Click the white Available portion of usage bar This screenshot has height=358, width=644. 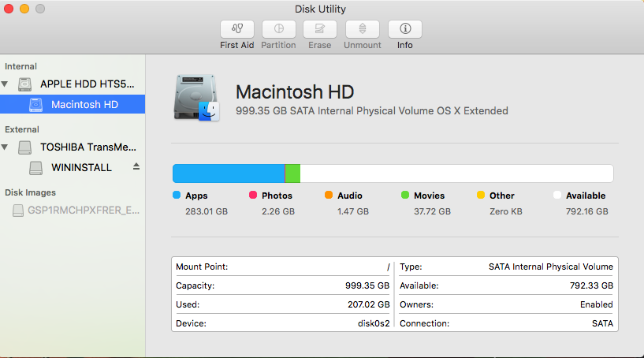pos(456,173)
